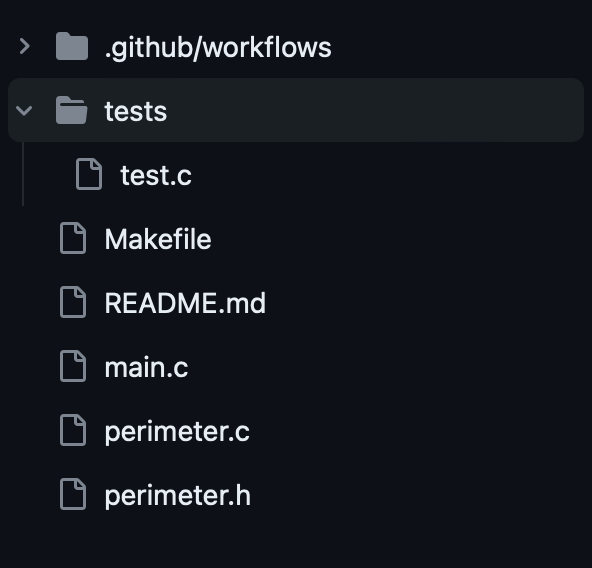This screenshot has height=568, width=592.
Task: Click the open tests folder icon
Action: tap(71, 110)
